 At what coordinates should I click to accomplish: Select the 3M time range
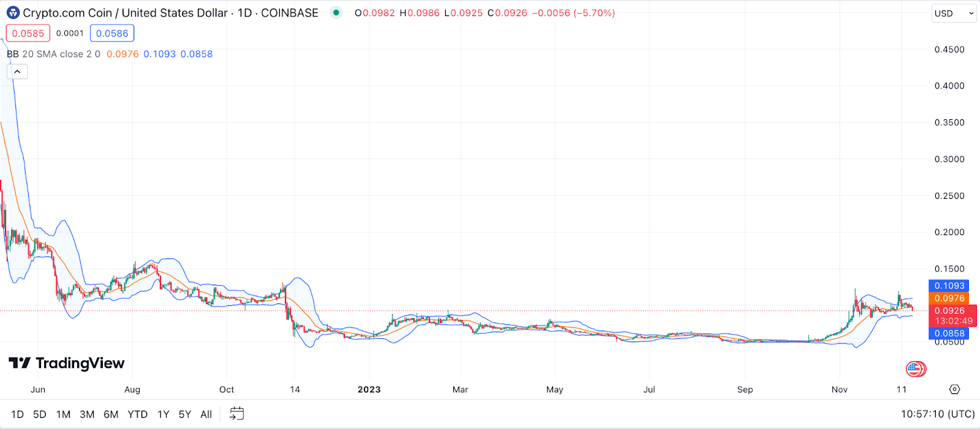(87, 414)
